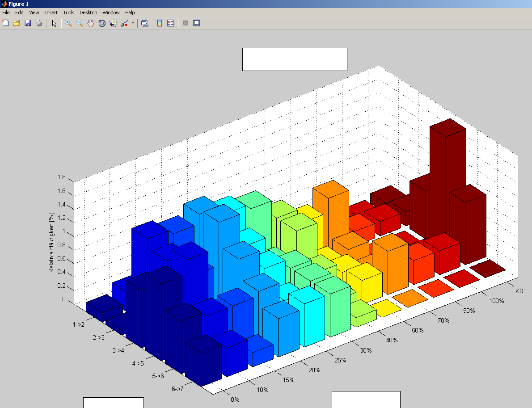
Task: Click the Show Plot Tools button
Action: click(x=196, y=23)
